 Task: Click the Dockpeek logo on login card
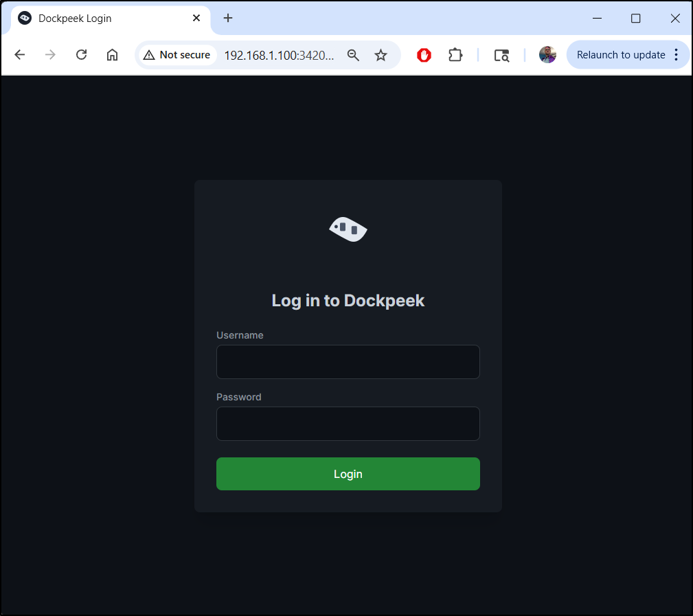(x=348, y=229)
